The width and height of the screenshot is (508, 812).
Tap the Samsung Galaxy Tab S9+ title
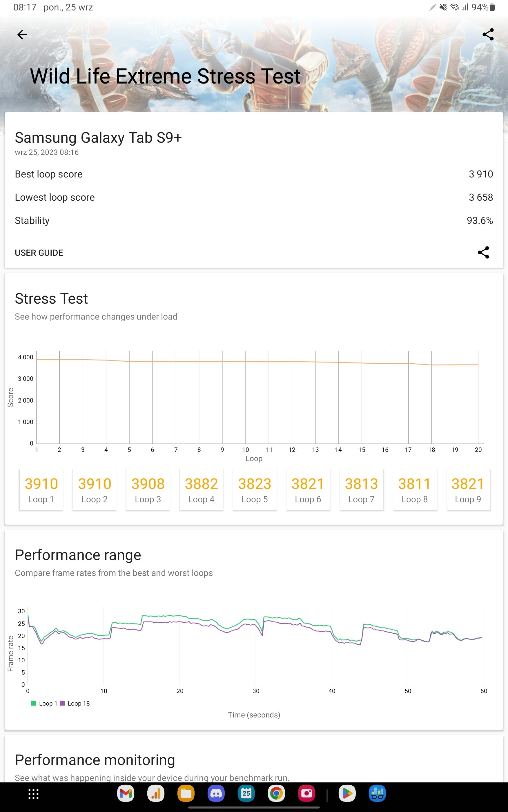coord(98,138)
